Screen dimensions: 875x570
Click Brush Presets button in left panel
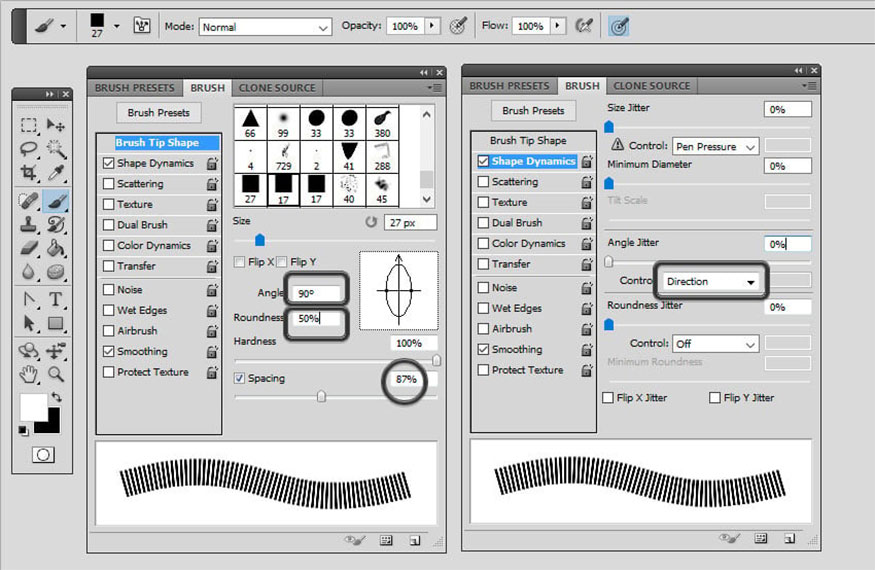pyautogui.click(x=159, y=113)
